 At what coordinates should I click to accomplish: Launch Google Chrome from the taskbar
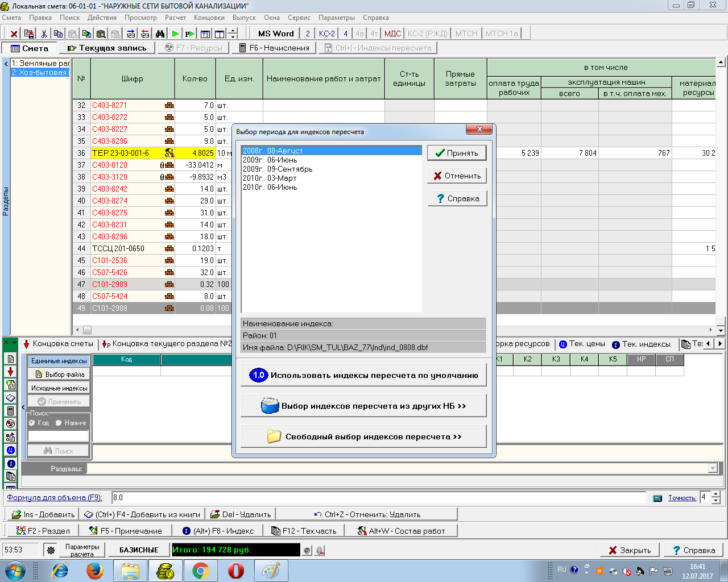200,570
